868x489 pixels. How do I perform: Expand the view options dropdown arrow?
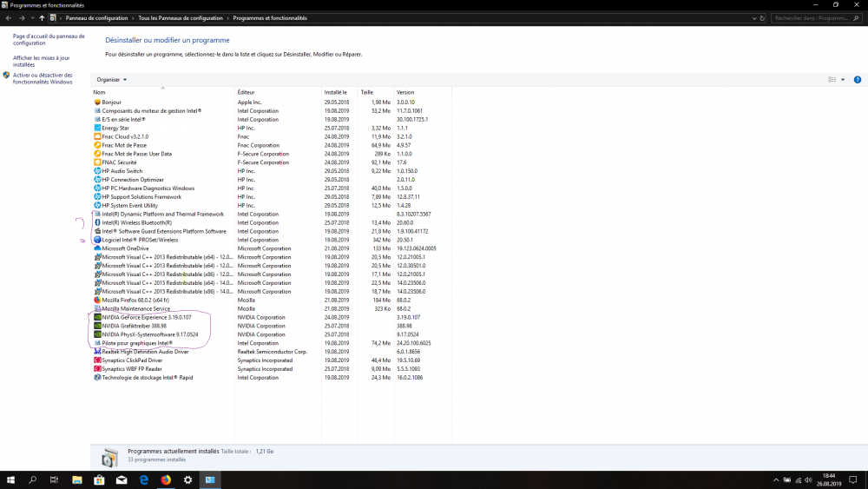coord(843,80)
